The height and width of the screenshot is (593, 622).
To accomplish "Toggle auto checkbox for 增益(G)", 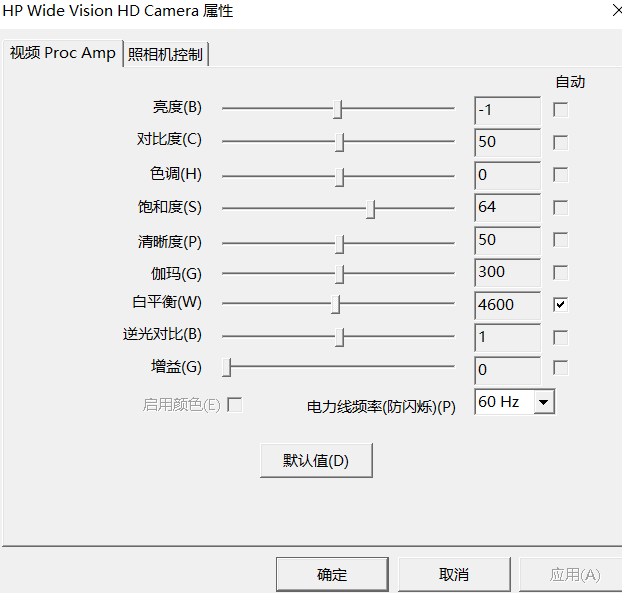I will click(x=560, y=368).
